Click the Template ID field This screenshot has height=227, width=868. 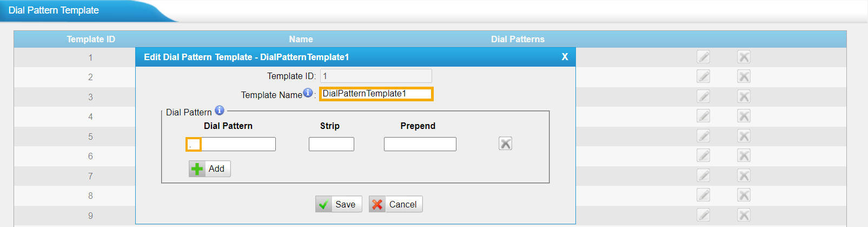click(x=376, y=76)
